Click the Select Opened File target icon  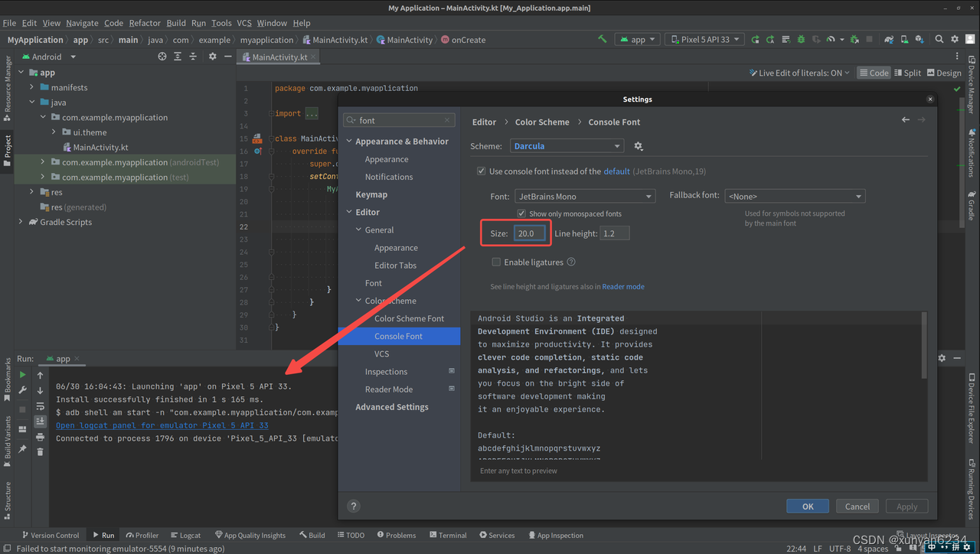pos(162,57)
